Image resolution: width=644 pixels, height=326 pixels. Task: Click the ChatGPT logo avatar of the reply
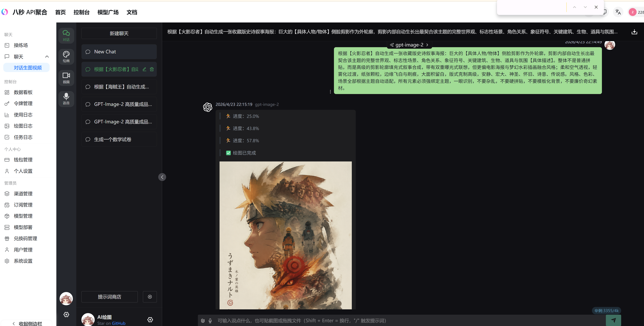(208, 107)
